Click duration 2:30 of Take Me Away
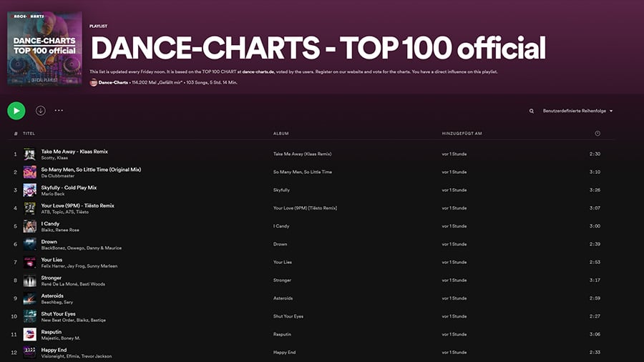The height and width of the screenshot is (362, 644). pos(595,154)
